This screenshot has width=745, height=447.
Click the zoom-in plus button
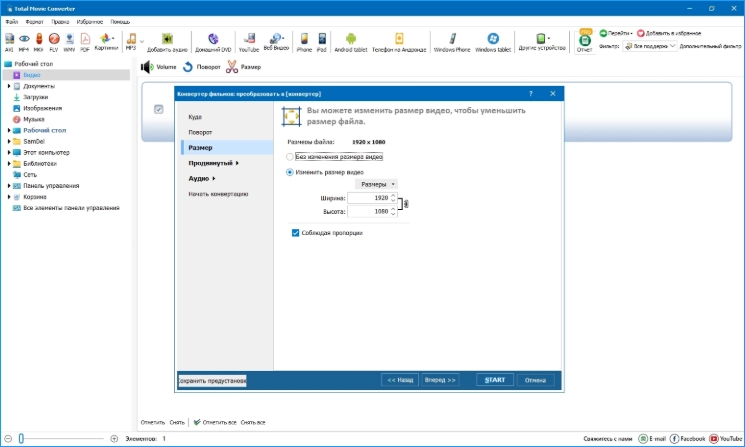tap(114, 438)
